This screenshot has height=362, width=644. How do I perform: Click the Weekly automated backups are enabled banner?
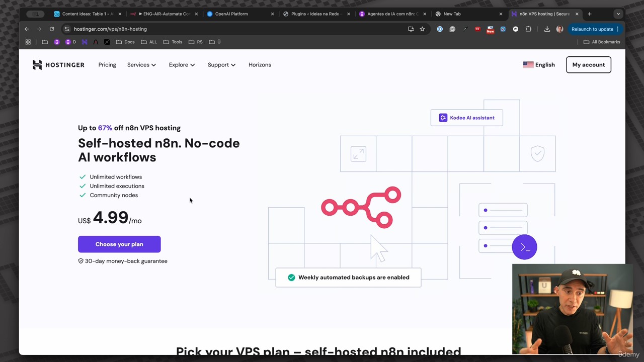click(348, 278)
